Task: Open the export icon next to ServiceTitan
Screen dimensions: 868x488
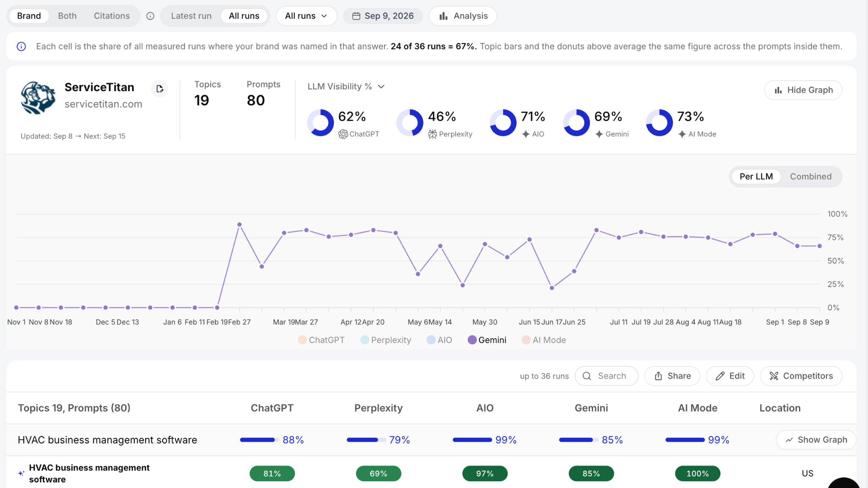Action: pos(159,89)
